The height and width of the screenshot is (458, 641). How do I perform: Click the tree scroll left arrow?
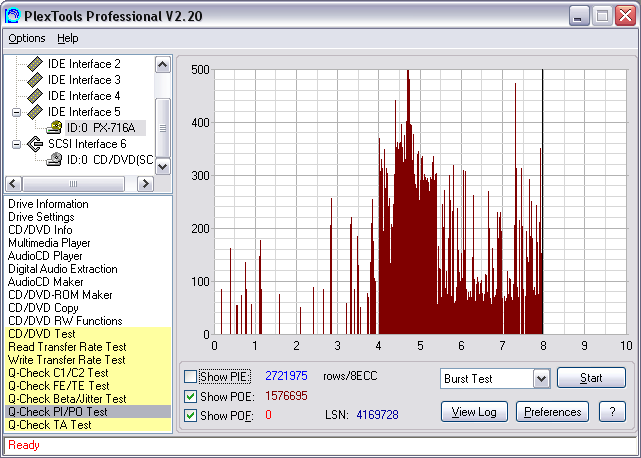13,184
